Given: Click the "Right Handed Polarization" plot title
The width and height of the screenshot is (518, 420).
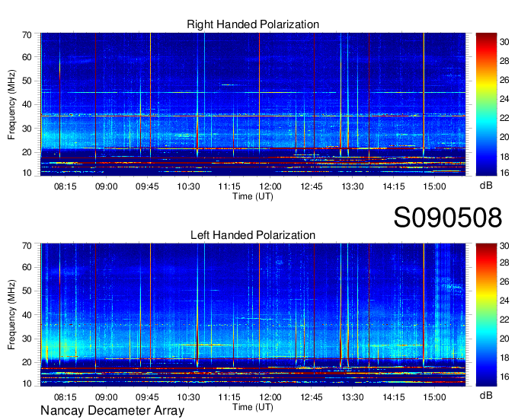Looking at the screenshot, I should [253, 24].
